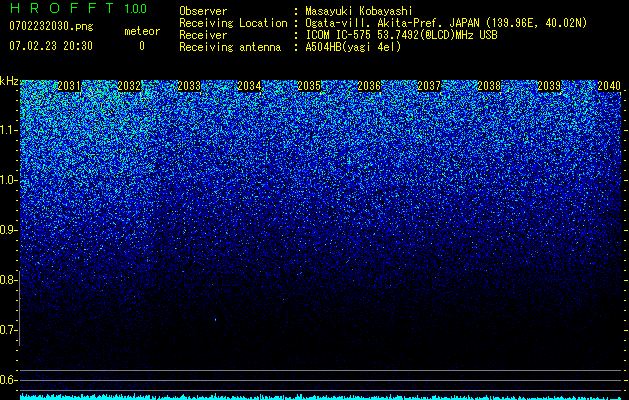Click the 2037 time marker
629x400 pixels.
(429, 86)
